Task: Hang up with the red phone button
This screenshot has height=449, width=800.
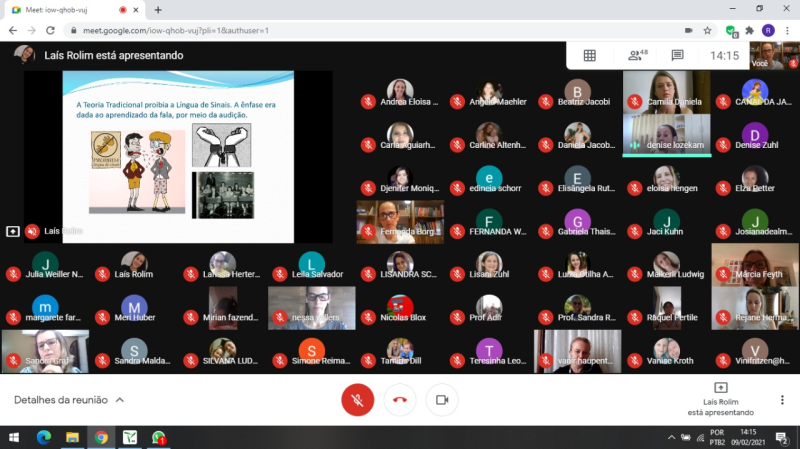Action: [x=400, y=400]
